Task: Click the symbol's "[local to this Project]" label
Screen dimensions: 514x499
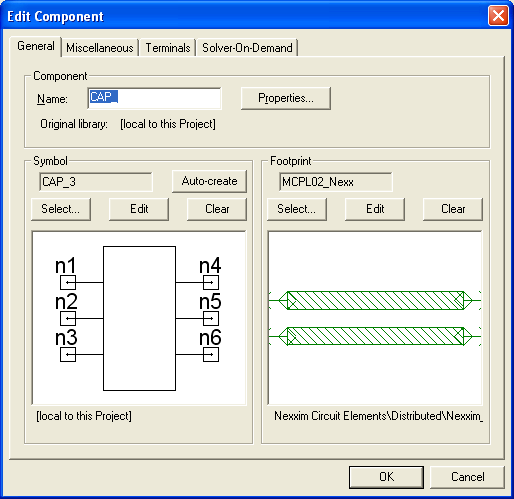Action: pyautogui.click(x=84, y=416)
